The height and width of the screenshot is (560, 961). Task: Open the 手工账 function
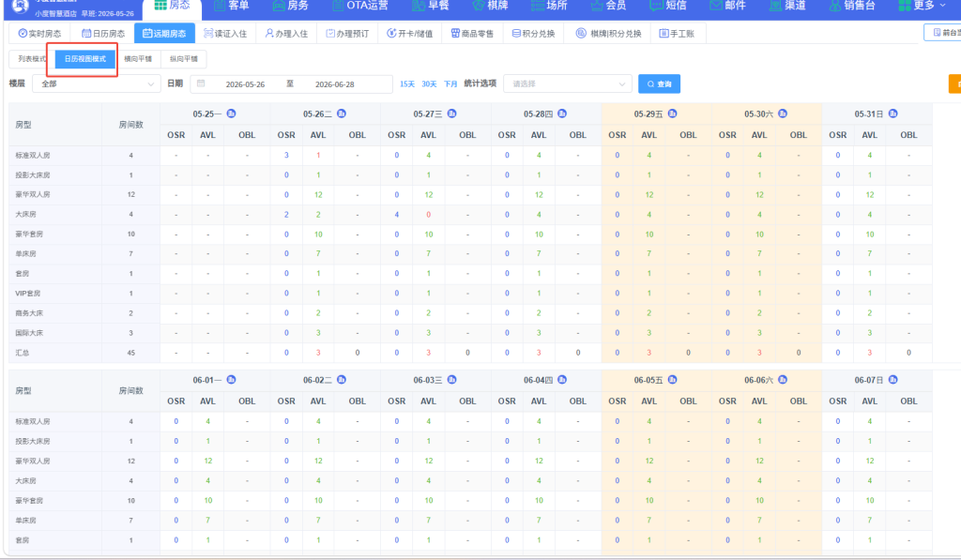[677, 34]
